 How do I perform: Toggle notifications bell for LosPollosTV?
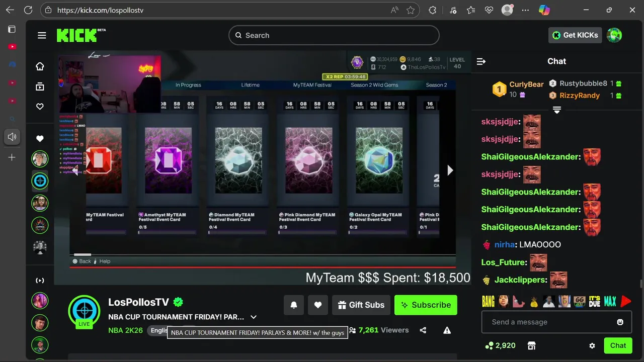(x=294, y=305)
